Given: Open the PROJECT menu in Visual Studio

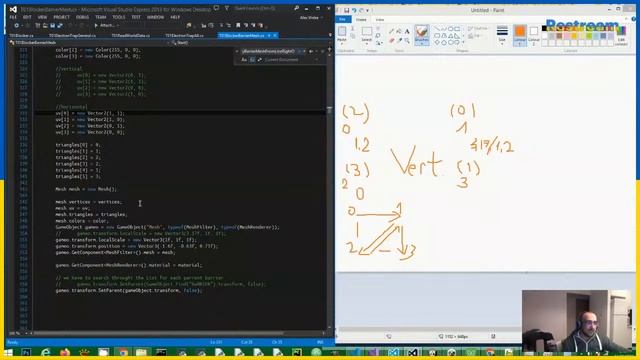Looking at the screenshot, I should [x=61, y=17].
